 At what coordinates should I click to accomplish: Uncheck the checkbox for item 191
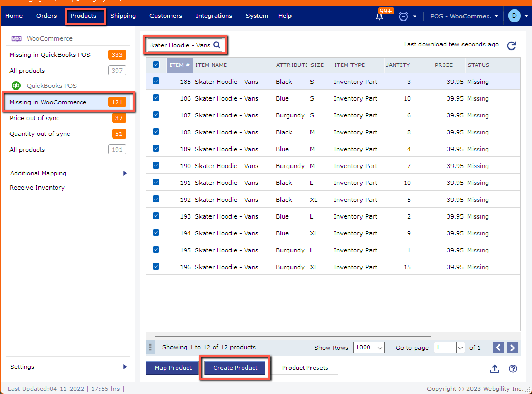tap(156, 182)
